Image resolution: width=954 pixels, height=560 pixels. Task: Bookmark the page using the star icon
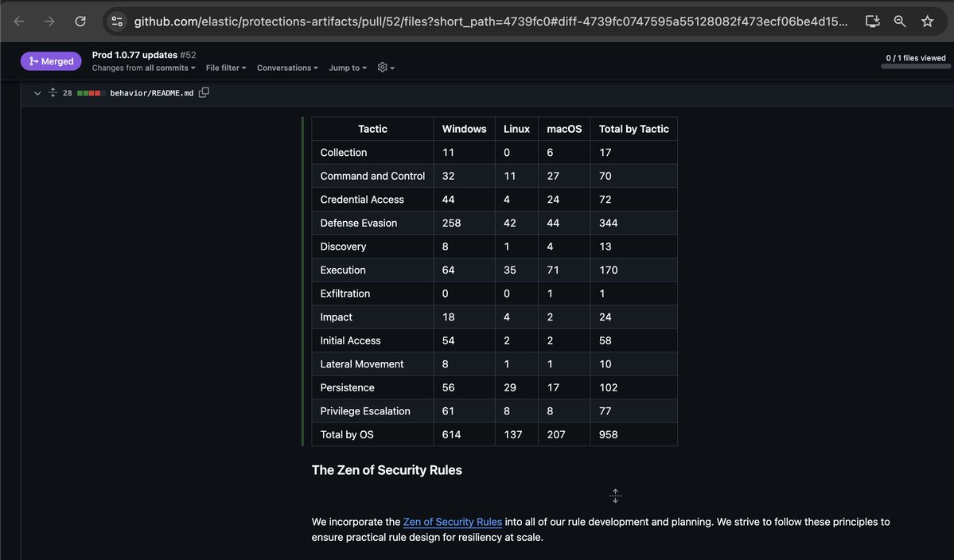click(927, 21)
